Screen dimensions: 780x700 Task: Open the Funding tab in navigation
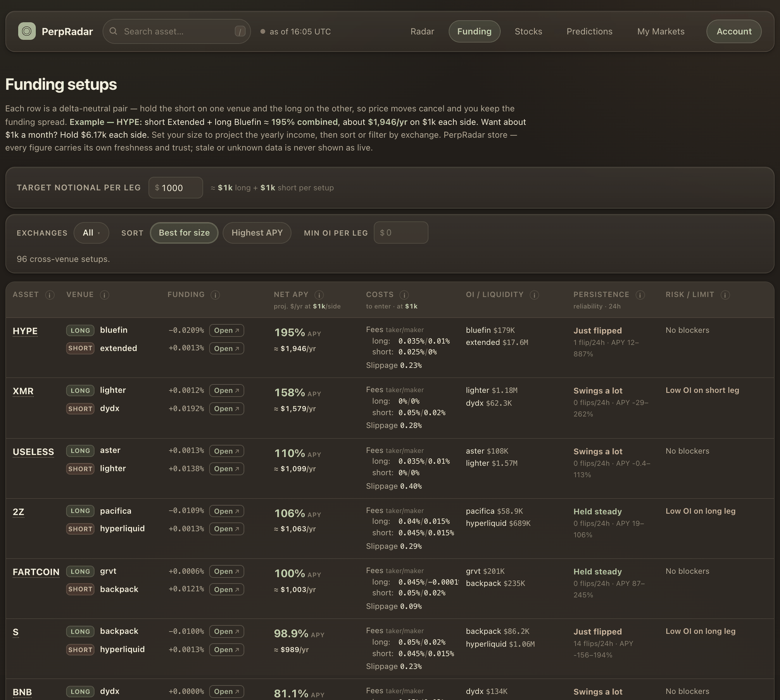click(474, 31)
